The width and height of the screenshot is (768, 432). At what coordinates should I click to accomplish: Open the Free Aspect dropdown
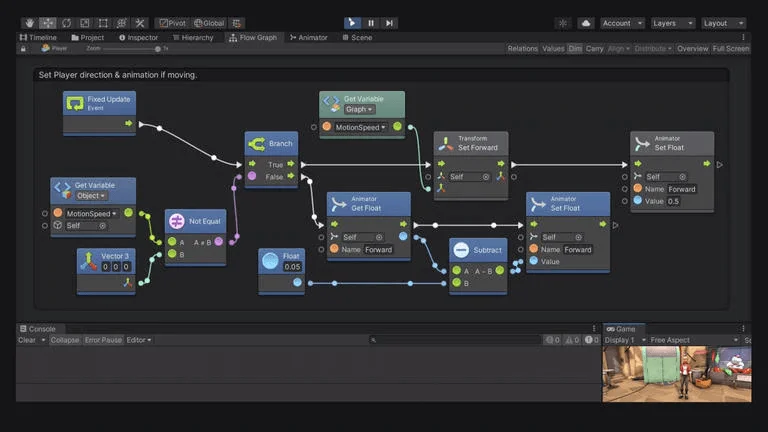click(x=694, y=340)
